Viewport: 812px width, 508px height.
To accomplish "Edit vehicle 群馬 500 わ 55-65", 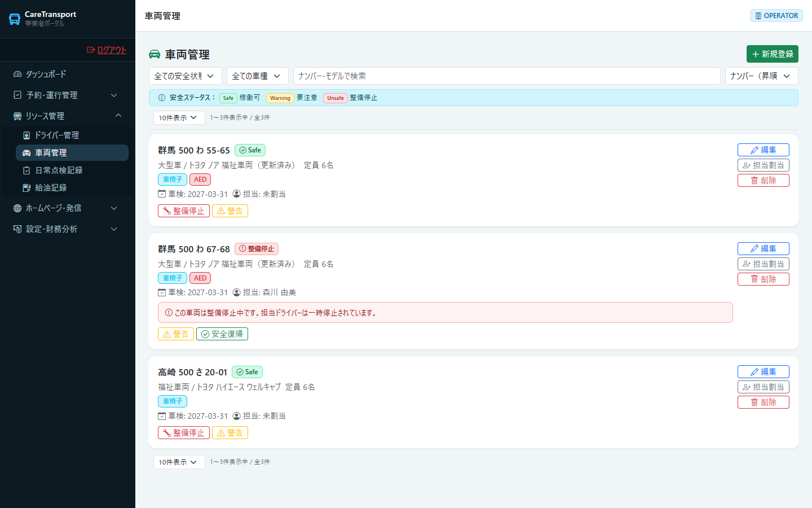I will pyautogui.click(x=764, y=150).
